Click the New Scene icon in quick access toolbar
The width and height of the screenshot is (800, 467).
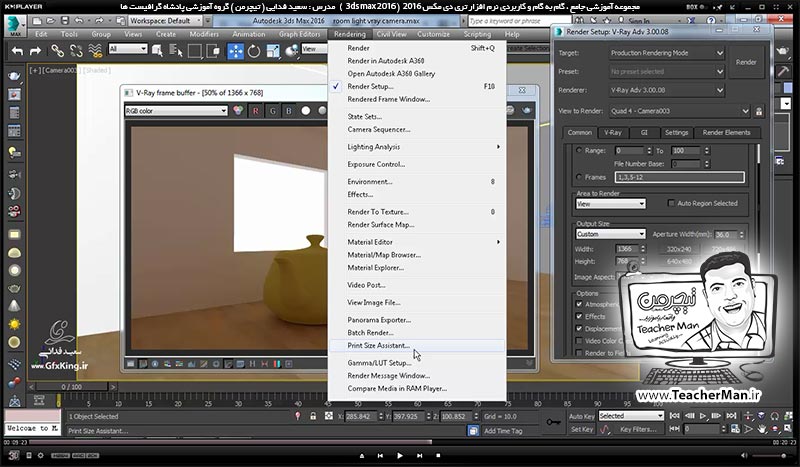coord(37,21)
